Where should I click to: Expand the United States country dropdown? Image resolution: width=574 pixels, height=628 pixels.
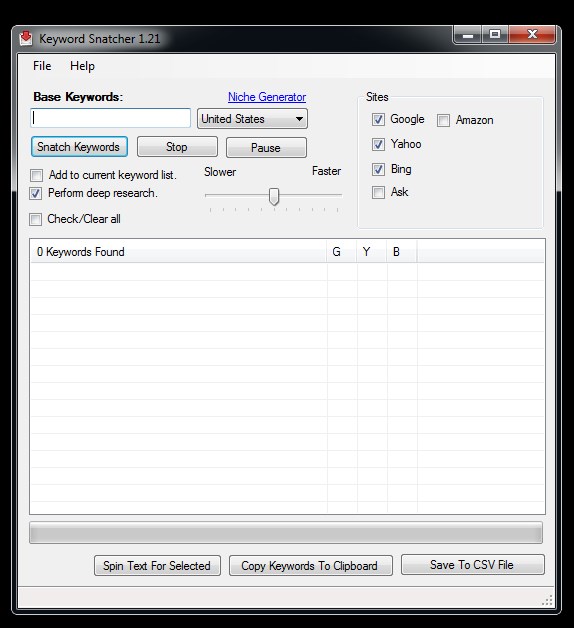252,119
